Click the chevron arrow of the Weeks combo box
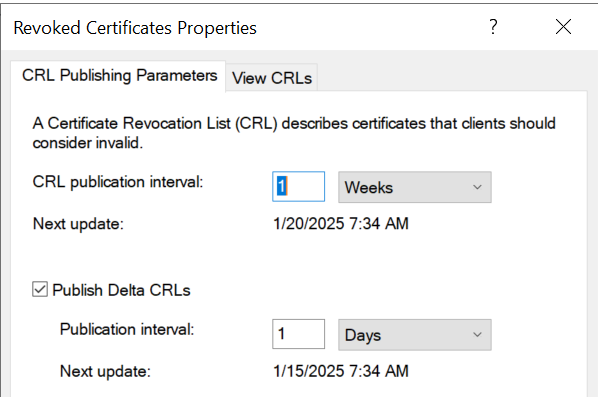Screen dimensions: 598x397 (x=477, y=187)
